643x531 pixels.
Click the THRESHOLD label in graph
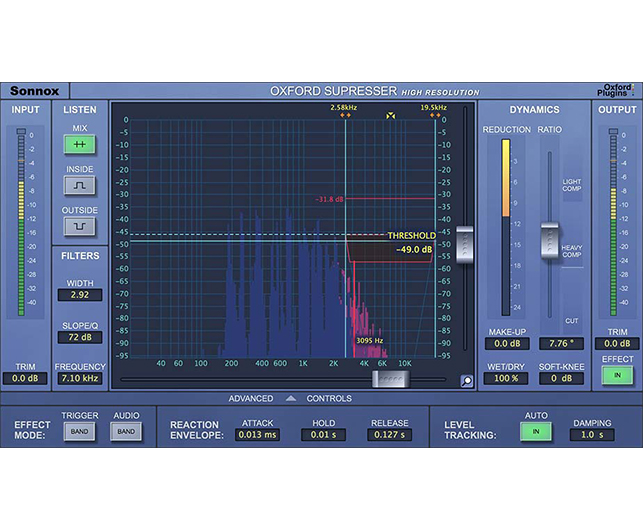412,235
